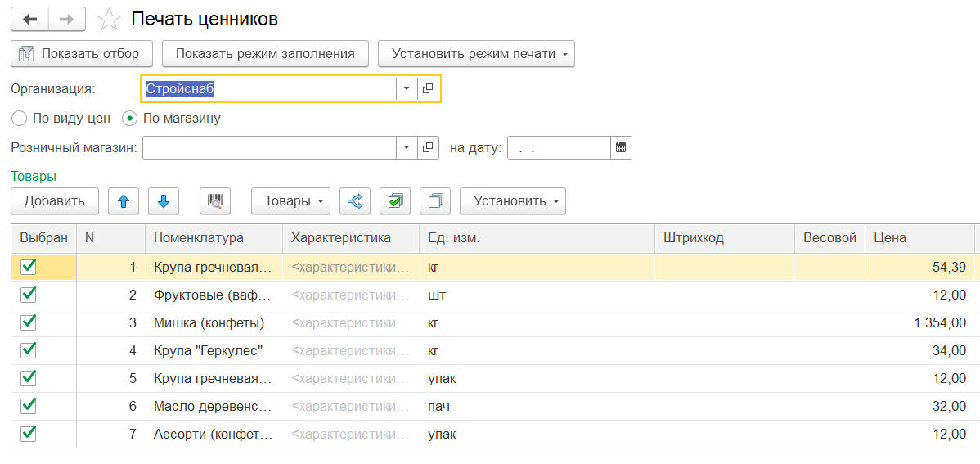Select the Мишка (конфеты) nomenclature cell
The width and height of the screenshot is (980, 464).
(x=214, y=323)
